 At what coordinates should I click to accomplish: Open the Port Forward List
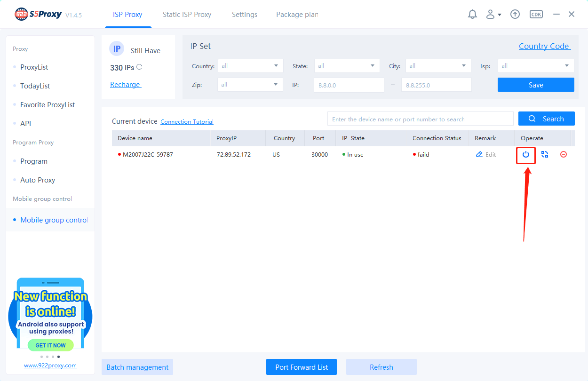[302, 367]
